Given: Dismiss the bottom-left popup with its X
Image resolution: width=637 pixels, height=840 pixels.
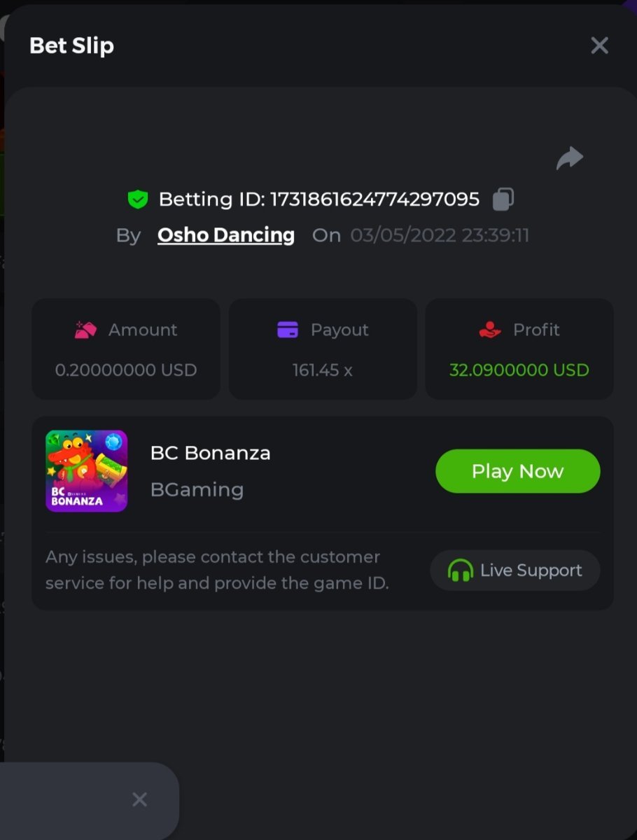Looking at the screenshot, I should [139, 799].
